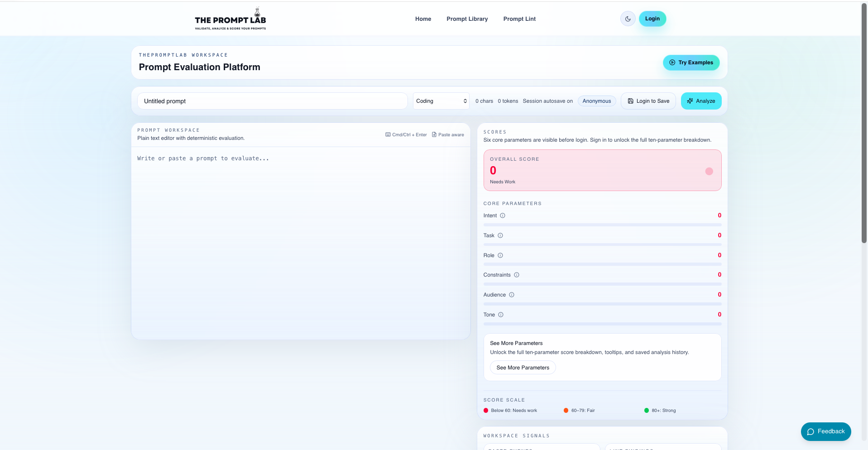Click Try Examples button

coord(691,62)
